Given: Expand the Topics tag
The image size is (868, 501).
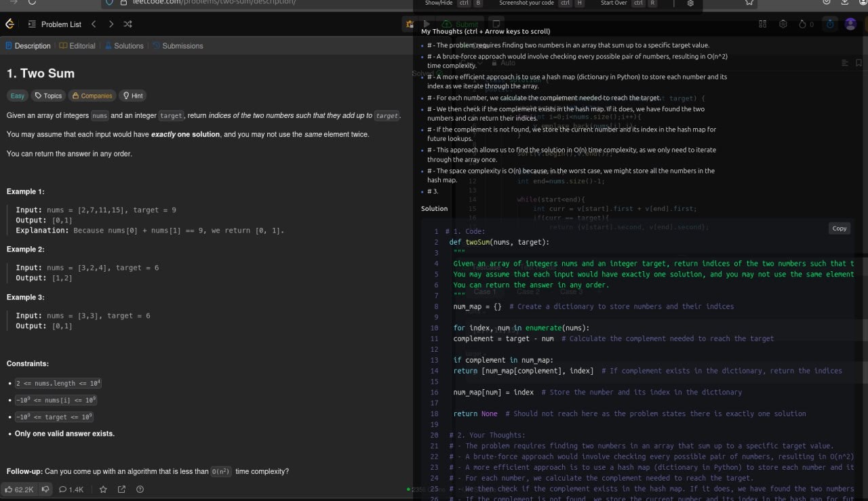Looking at the screenshot, I should pyautogui.click(x=49, y=96).
